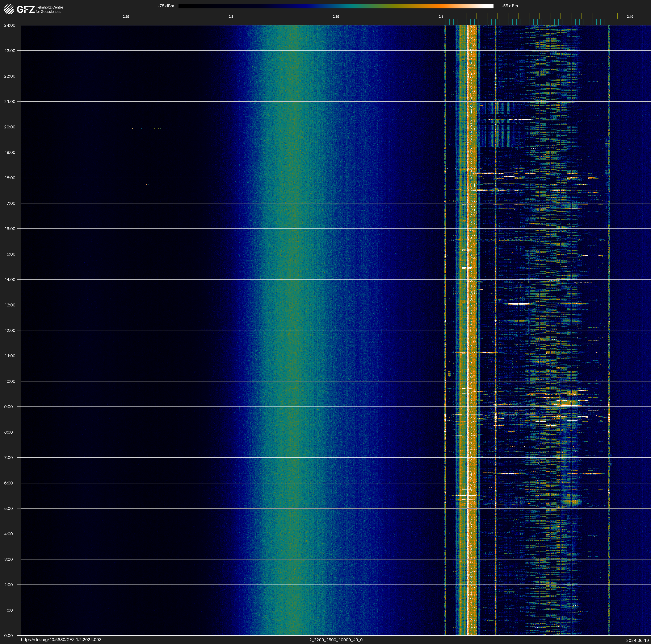Select the 2.49 frequency axis label
The height and width of the screenshot is (644, 651).
pos(629,17)
